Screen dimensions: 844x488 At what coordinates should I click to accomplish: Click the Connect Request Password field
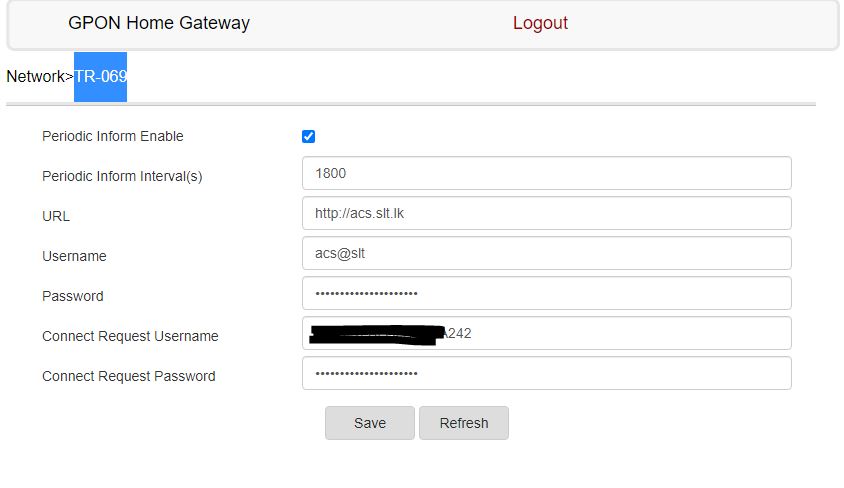546,373
